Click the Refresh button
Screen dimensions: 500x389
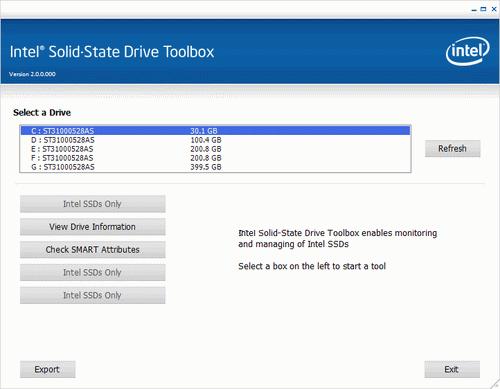point(452,148)
